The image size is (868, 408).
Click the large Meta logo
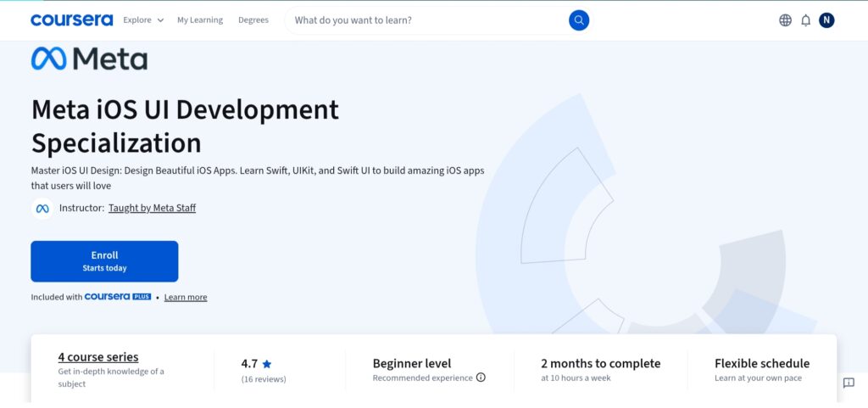[89, 59]
